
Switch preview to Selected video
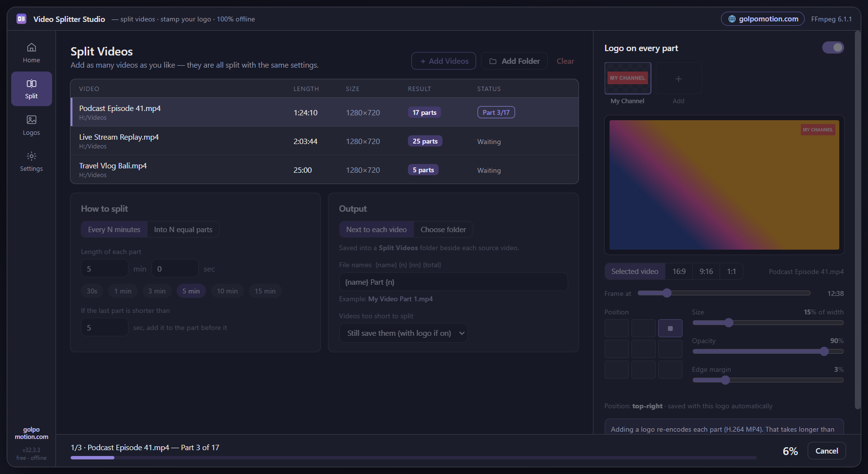click(x=635, y=272)
